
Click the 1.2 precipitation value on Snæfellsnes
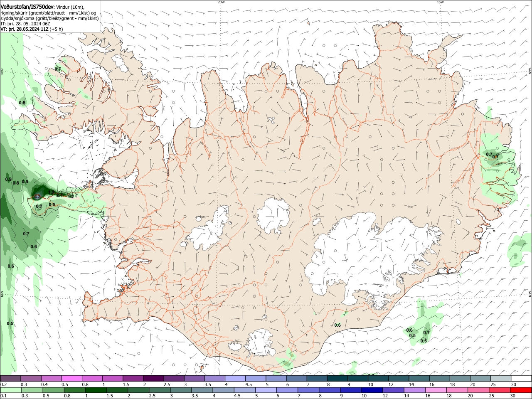point(71,197)
